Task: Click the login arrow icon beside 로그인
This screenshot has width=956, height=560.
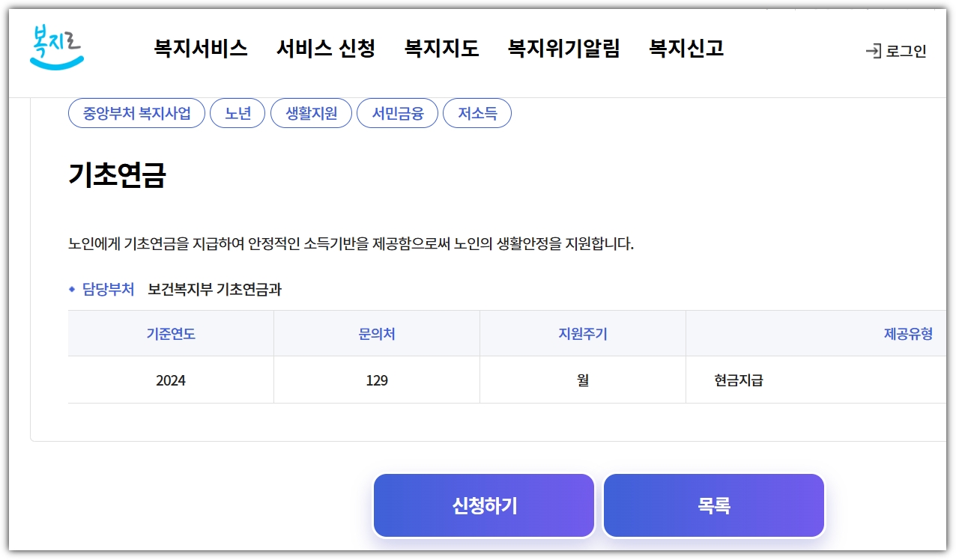Action: (874, 52)
